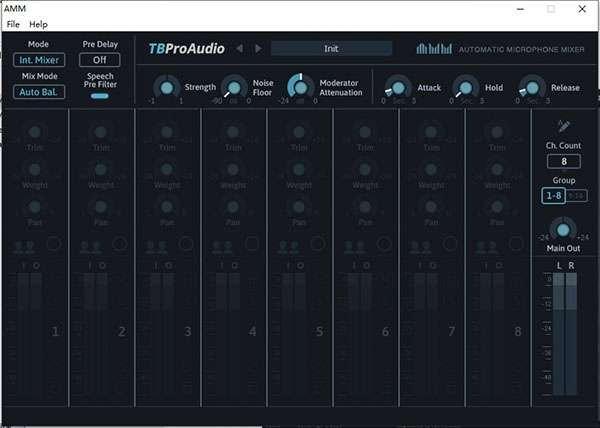Click the Pan knob of channel 1
Viewport: 600px width, 428px height.
[x=35, y=207]
